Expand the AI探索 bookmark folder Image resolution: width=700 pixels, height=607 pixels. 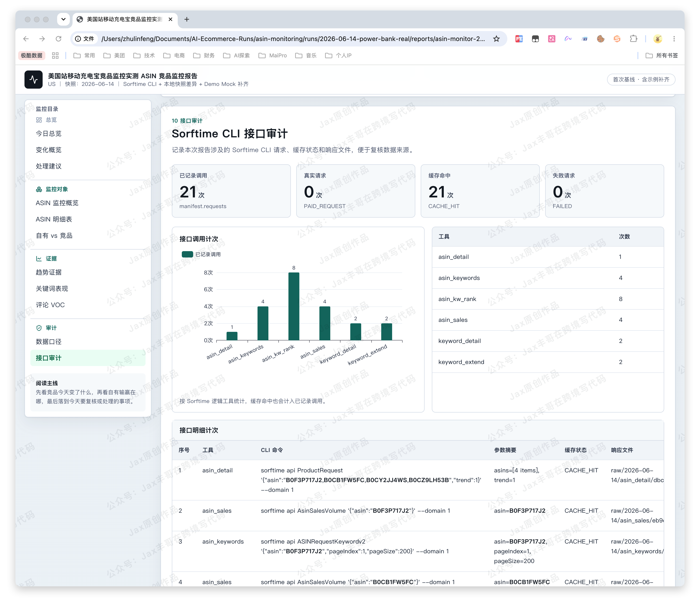click(236, 56)
